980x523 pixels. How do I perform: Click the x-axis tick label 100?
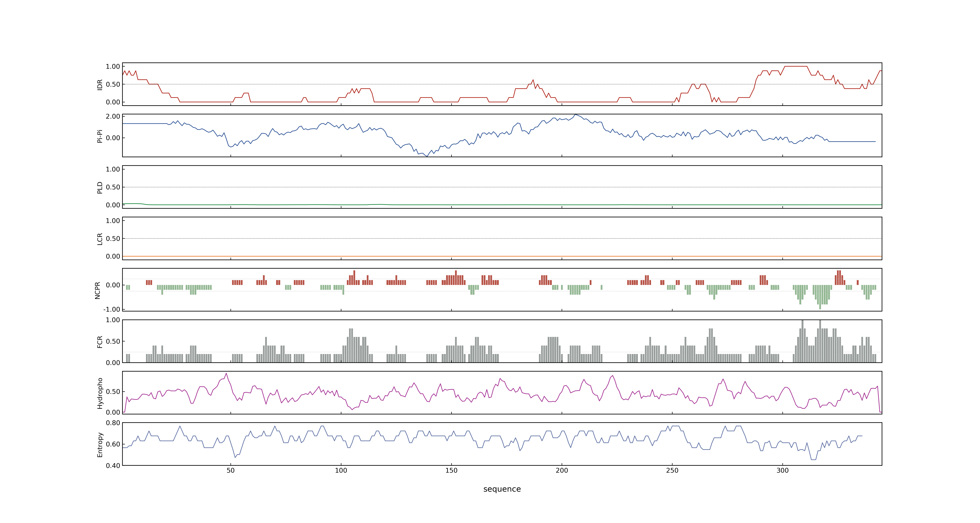click(x=341, y=470)
